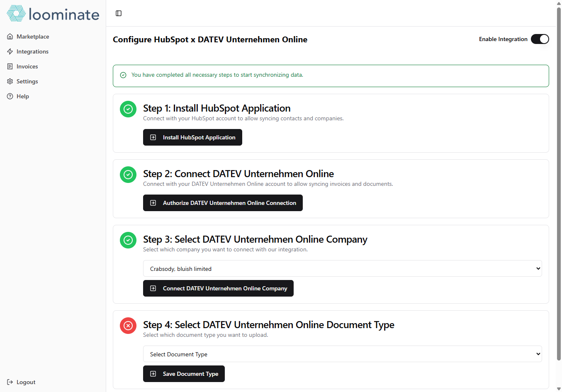The width and height of the screenshot is (562, 392).
Task: Collapse the sidebar with the panel icon
Action: pyautogui.click(x=119, y=13)
